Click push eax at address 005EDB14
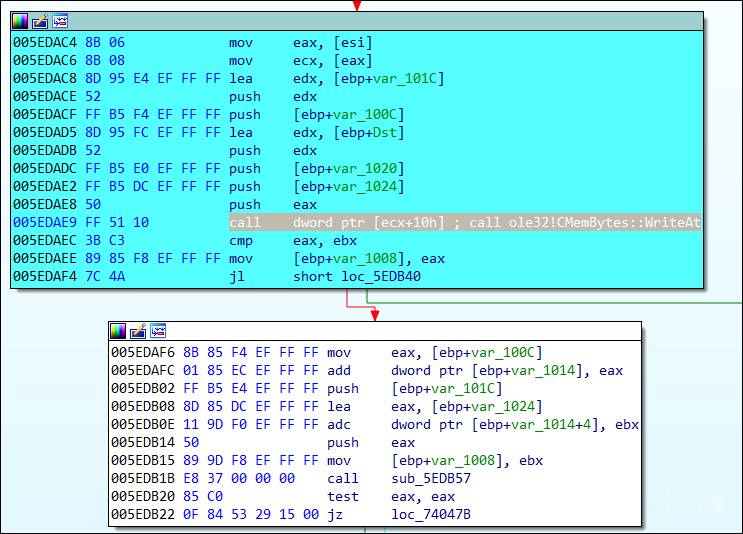The height and width of the screenshot is (534, 743). pyautogui.click(x=371, y=442)
